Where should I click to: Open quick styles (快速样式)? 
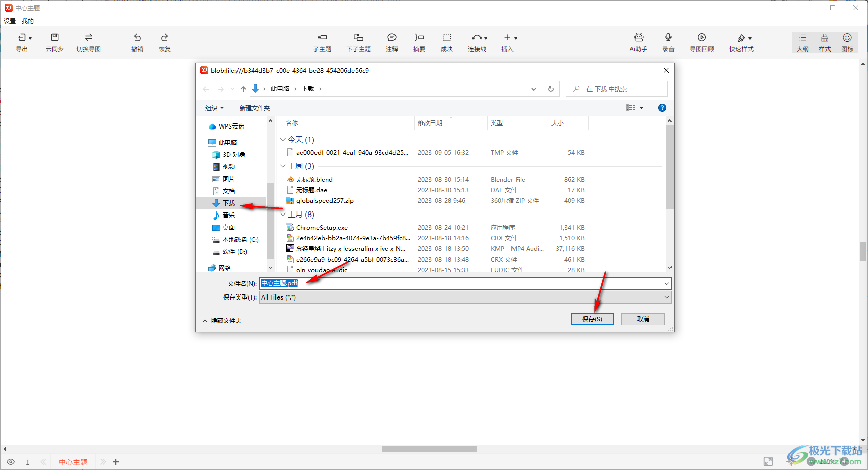click(x=741, y=42)
